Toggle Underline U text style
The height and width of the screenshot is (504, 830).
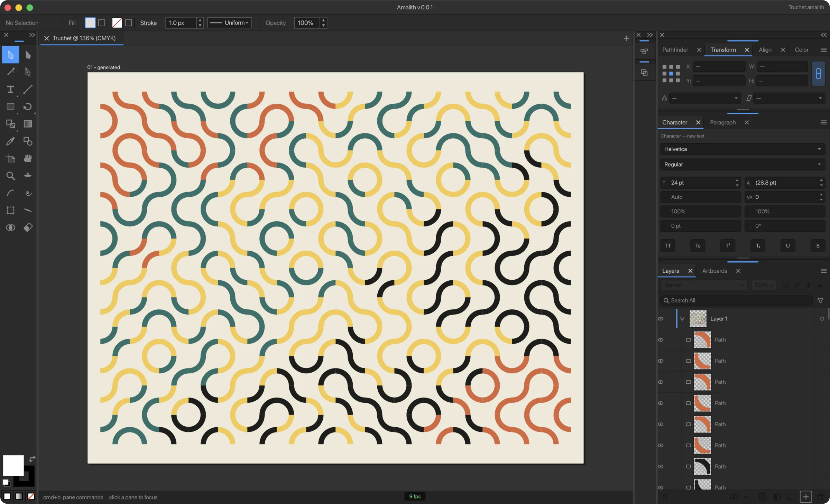(788, 245)
